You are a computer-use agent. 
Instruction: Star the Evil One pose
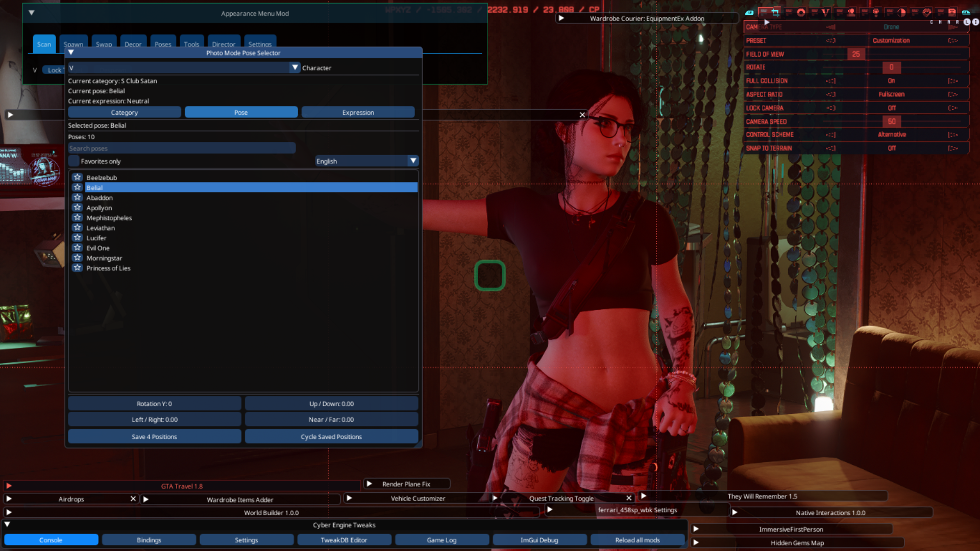(x=78, y=247)
